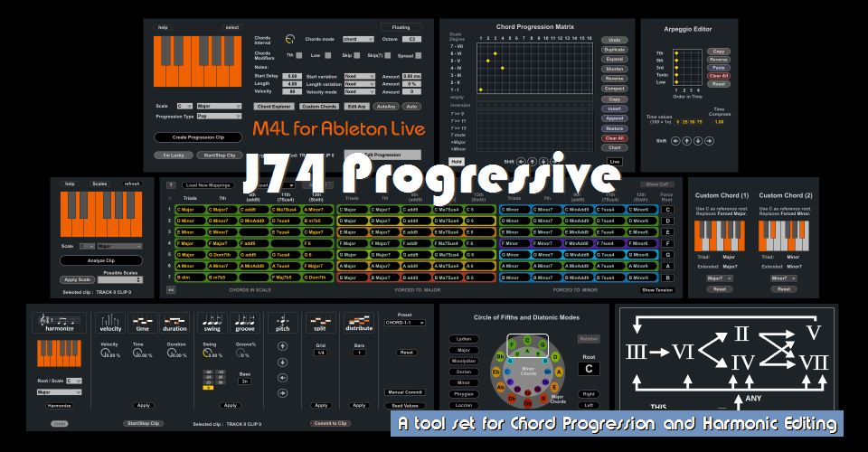The height and width of the screenshot is (452, 868).
Task: Open the Chords mode dropdown
Action: click(358, 39)
